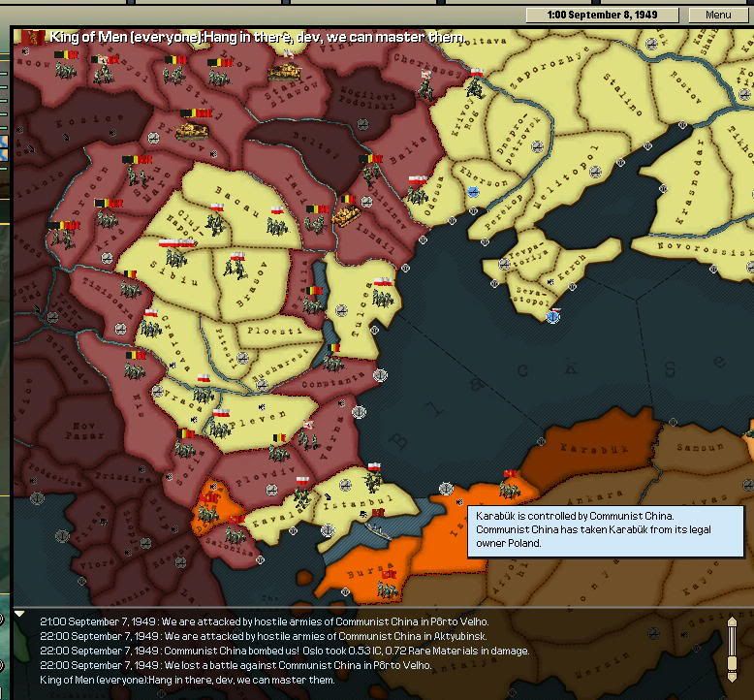
Task: Select the infantry unit in Tulcea
Action: point(383,298)
